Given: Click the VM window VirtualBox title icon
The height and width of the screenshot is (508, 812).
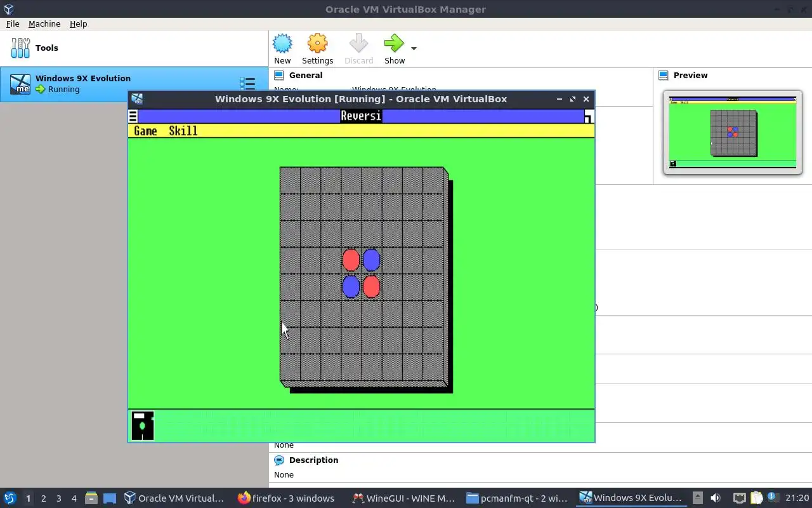Looking at the screenshot, I should coord(137,99).
